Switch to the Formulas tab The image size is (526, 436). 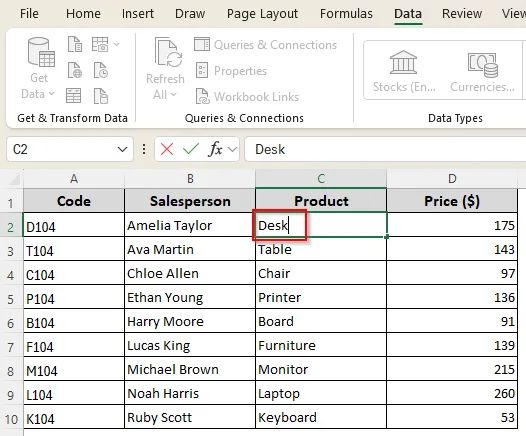(x=346, y=14)
